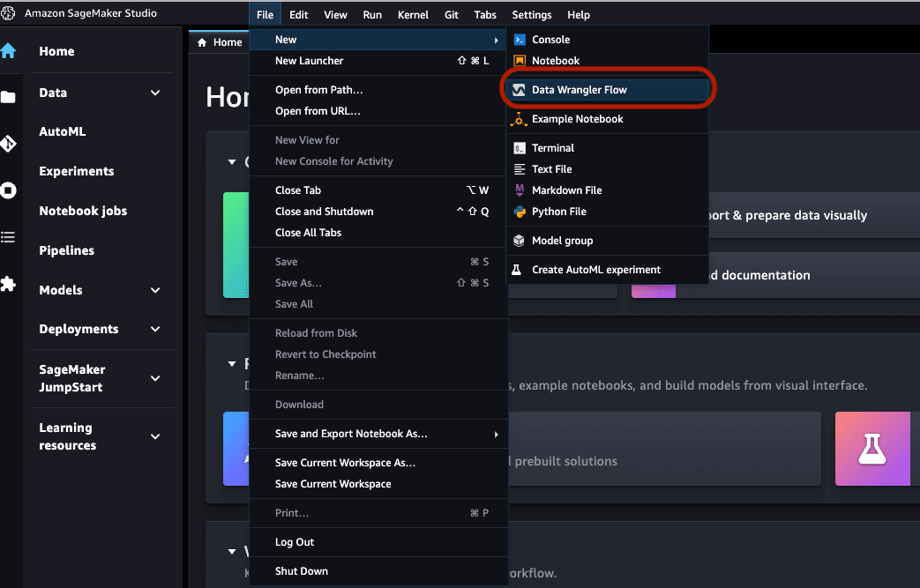Image resolution: width=920 pixels, height=588 pixels.
Task: Open Experiments in sidebar
Action: pos(76,171)
